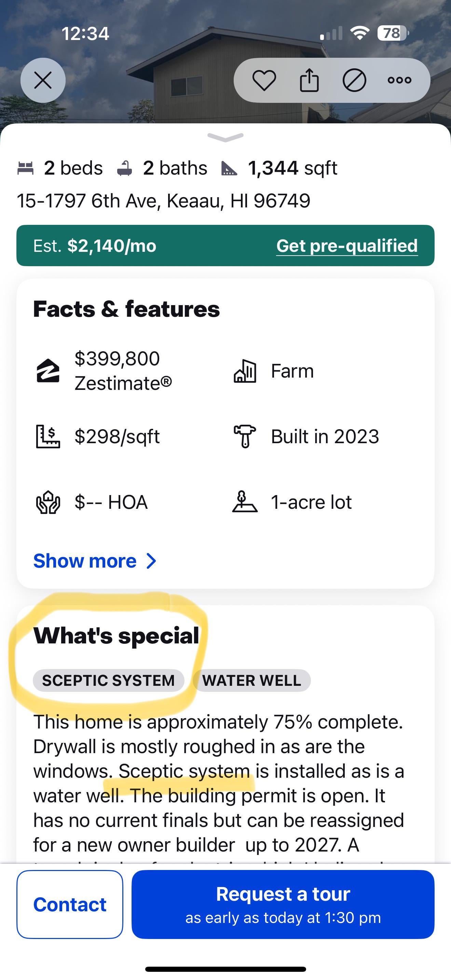Tap the Show more chevron arrow
The image size is (451, 980).
tap(151, 561)
